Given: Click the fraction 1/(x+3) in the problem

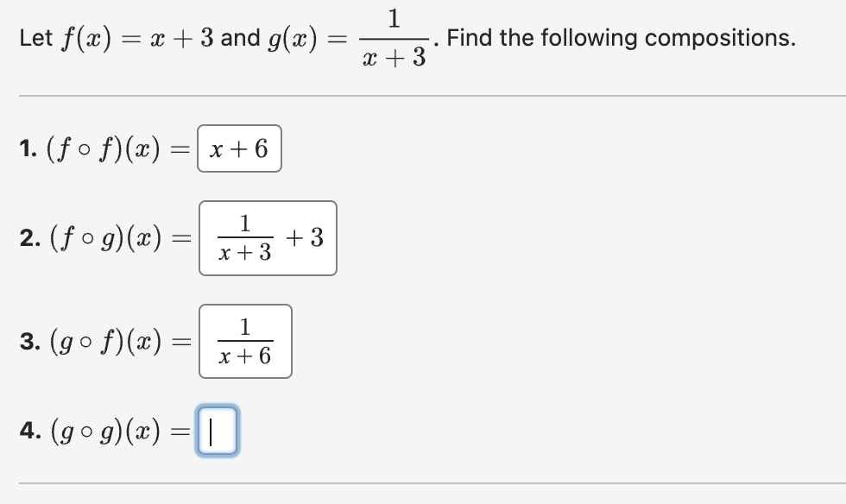Looking at the screenshot, I should click(x=394, y=38).
